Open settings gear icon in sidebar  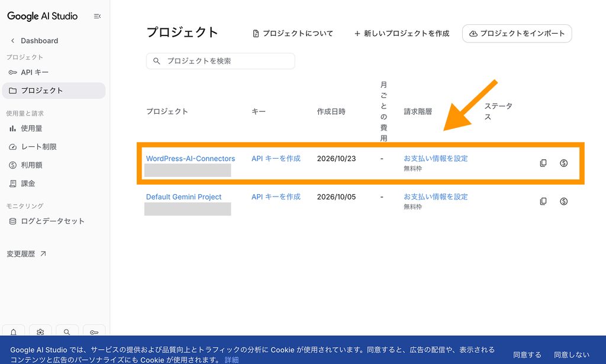click(40, 331)
